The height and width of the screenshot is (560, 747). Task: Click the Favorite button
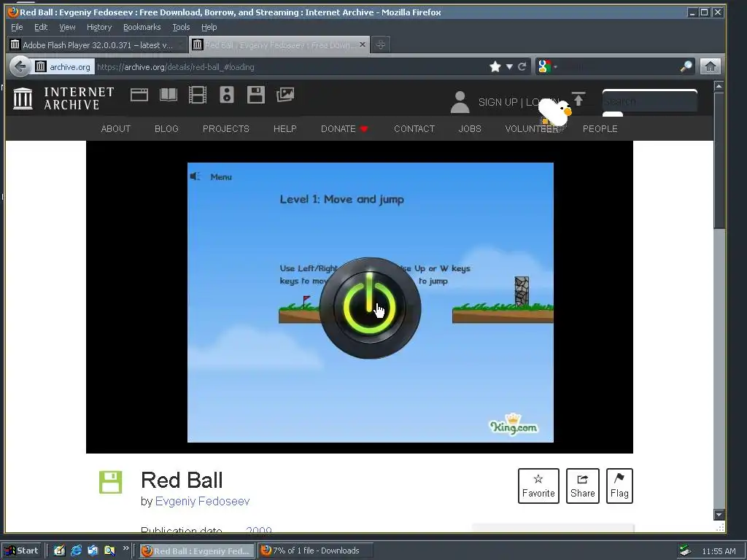538,486
